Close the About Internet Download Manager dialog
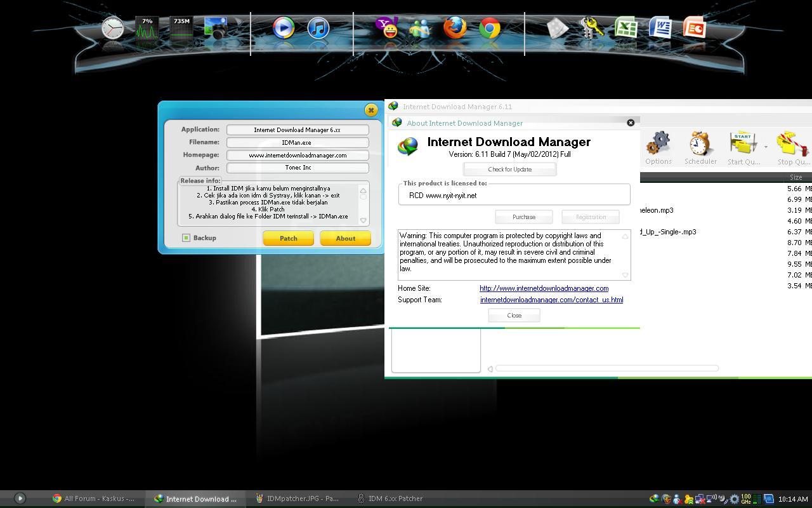Screen dimensions: 812x508 631,123
